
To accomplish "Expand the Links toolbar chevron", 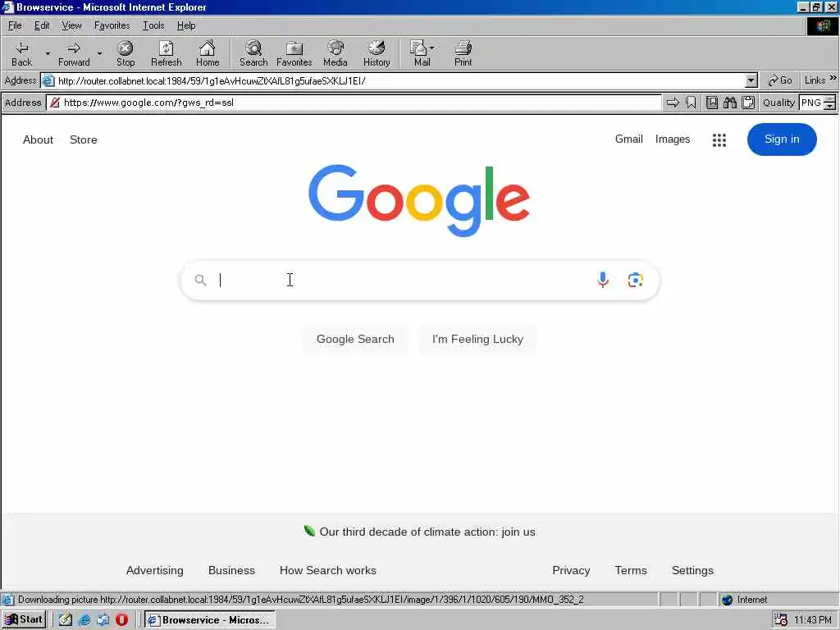I will point(833,78).
